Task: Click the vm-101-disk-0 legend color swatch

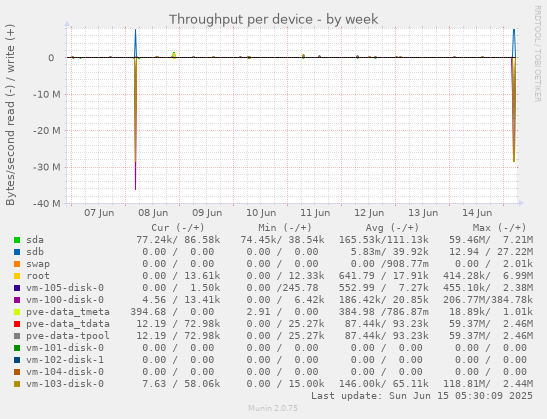Action: (17, 348)
